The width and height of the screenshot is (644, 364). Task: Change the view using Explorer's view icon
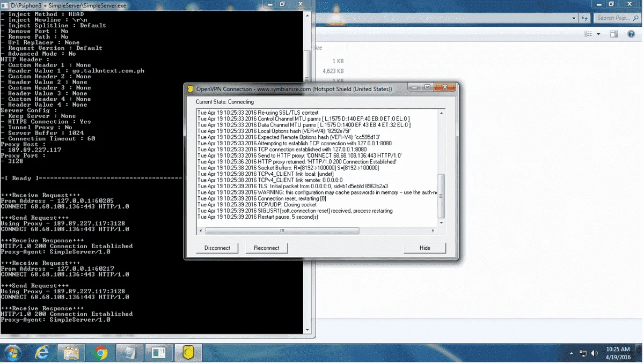pos(588,34)
